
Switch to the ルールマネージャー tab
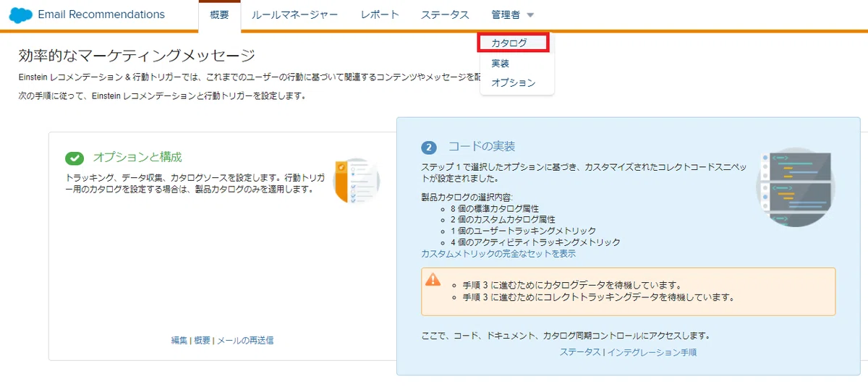click(x=294, y=15)
